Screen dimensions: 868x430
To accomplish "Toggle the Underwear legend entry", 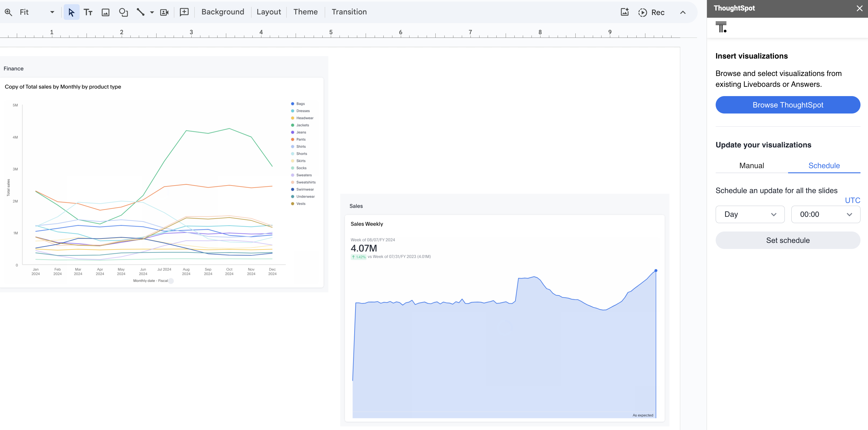I will pos(303,197).
